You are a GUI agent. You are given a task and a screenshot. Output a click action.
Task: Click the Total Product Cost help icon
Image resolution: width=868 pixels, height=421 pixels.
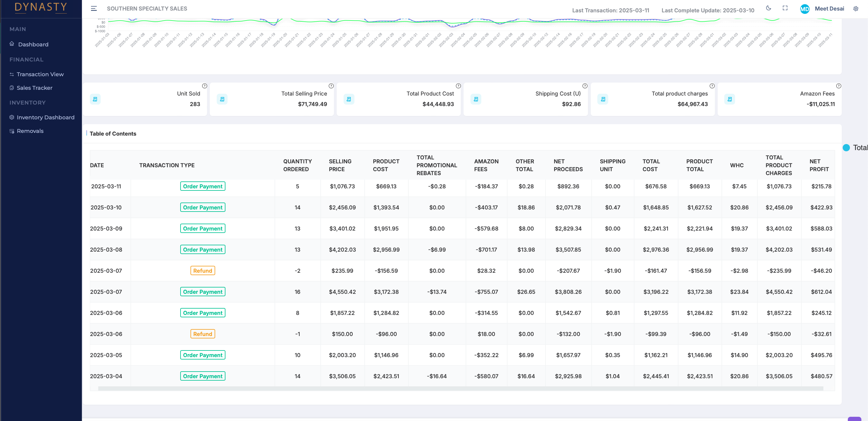(458, 86)
